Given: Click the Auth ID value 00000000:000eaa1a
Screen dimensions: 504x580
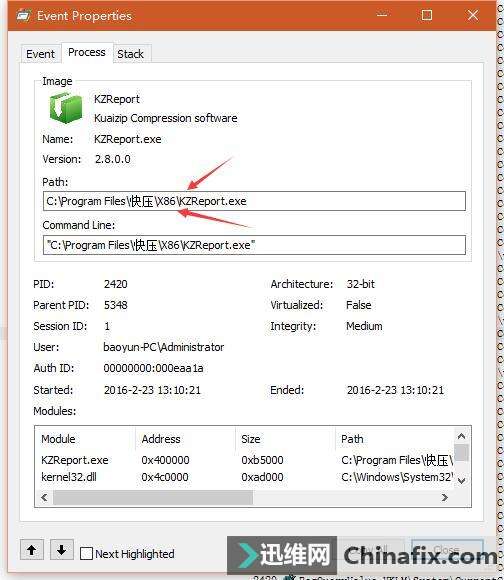Looking at the screenshot, I should click(x=153, y=368).
